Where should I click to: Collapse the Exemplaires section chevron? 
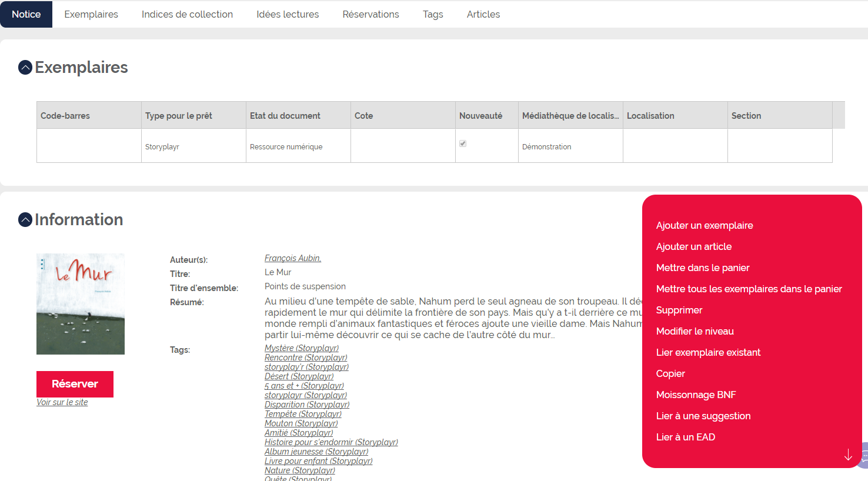pyautogui.click(x=25, y=68)
